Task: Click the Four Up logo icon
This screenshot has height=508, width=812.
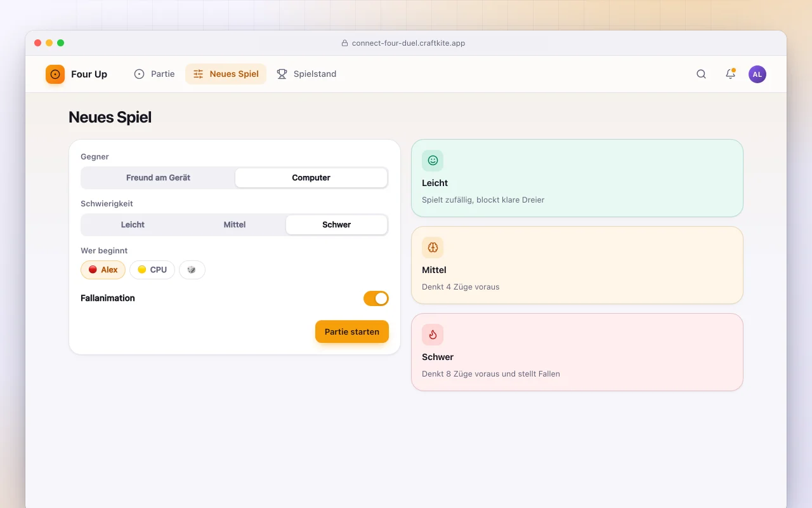Action: [x=55, y=74]
